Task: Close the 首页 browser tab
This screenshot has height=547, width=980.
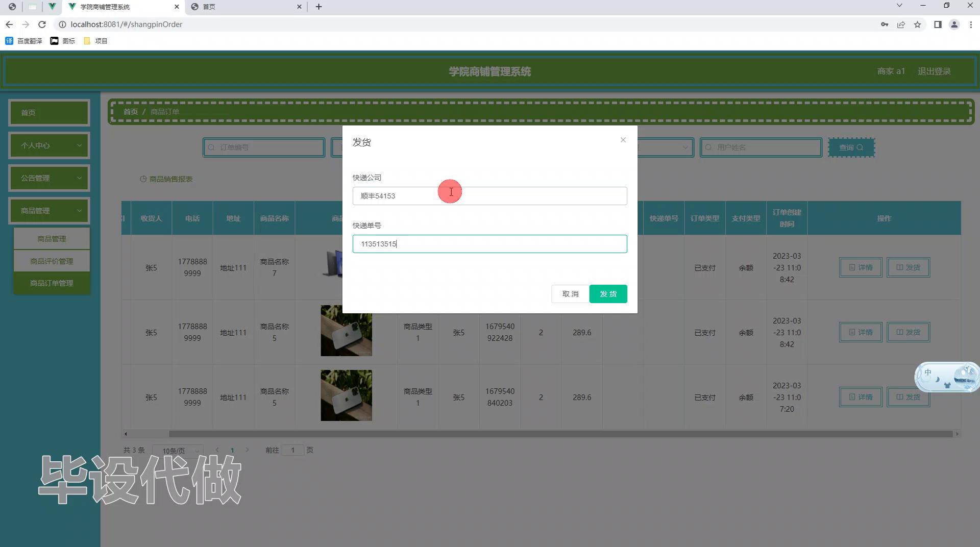Action: click(299, 7)
